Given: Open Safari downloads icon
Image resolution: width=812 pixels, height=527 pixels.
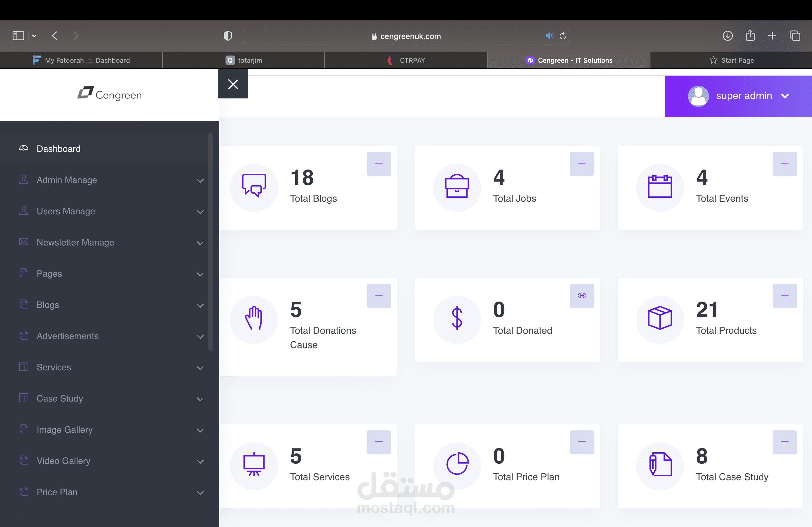Looking at the screenshot, I should pos(727,35).
